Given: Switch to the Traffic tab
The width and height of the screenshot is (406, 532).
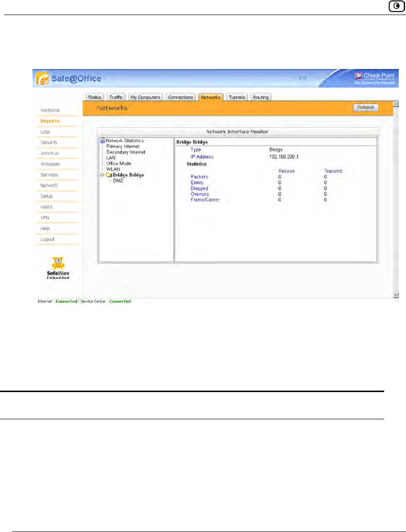Looking at the screenshot, I should tap(116, 97).
